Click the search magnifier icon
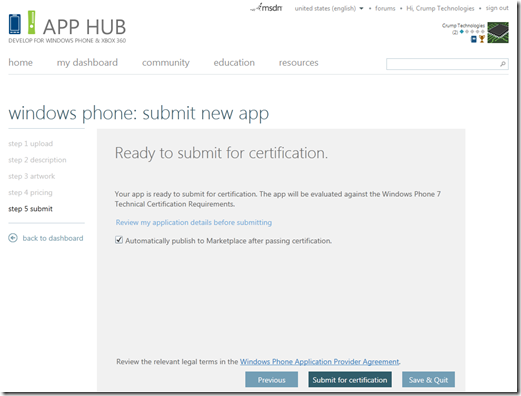The image size is (521, 396). point(503,64)
